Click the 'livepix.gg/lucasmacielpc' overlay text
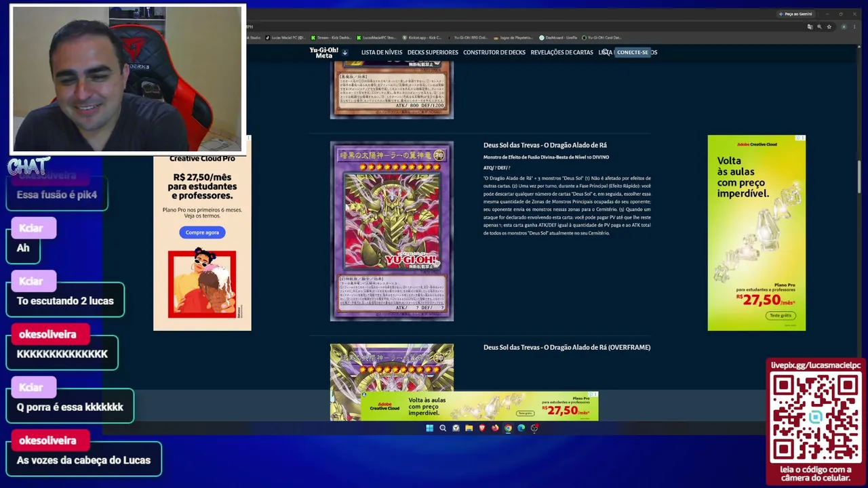The image size is (868, 488). (816, 365)
